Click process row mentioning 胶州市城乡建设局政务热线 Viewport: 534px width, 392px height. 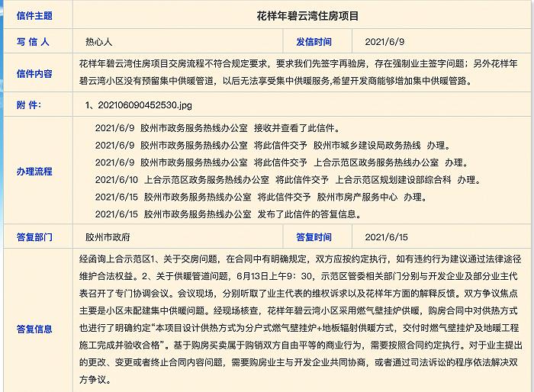pos(273,146)
